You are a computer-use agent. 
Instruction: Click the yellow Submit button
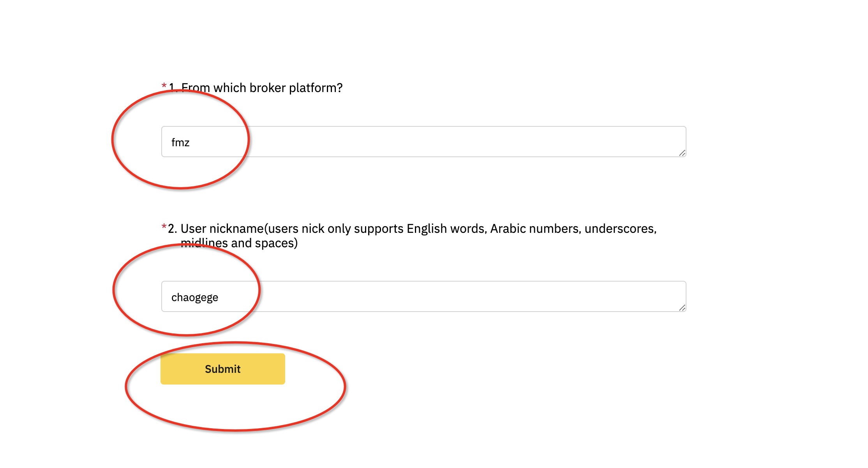(222, 369)
